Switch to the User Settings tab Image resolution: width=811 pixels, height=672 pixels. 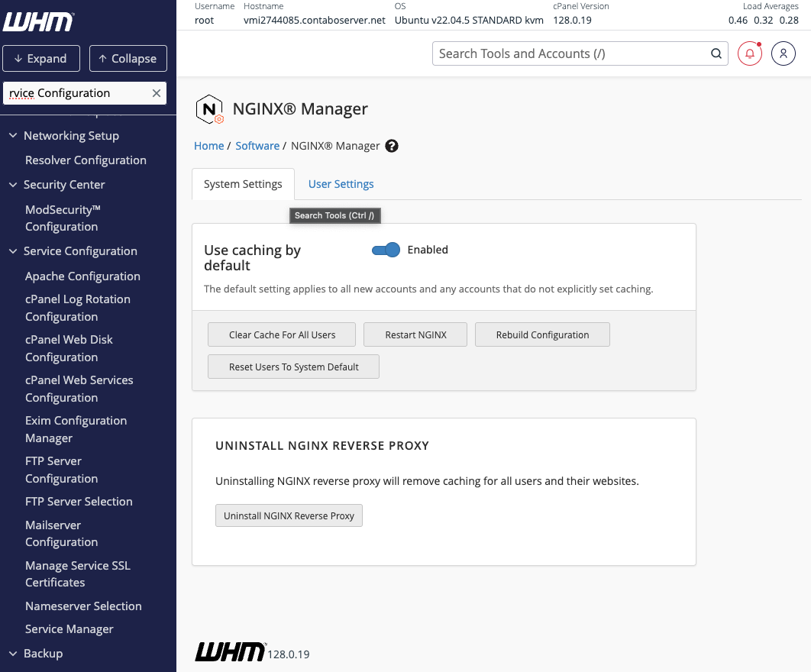pyautogui.click(x=341, y=184)
